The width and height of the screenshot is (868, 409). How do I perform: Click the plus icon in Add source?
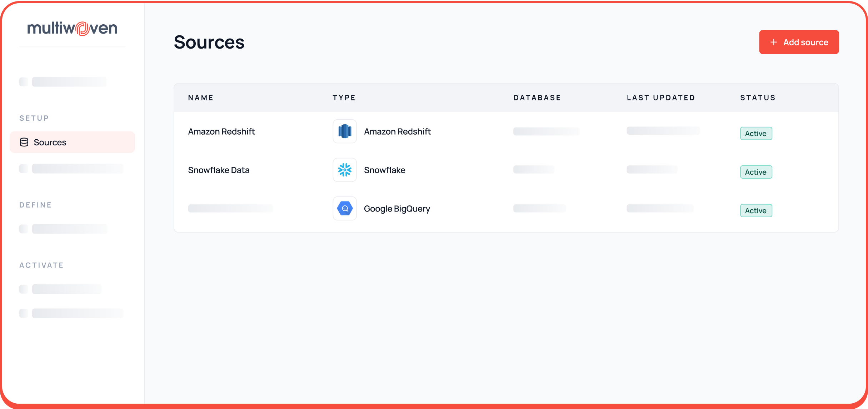coord(774,42)
